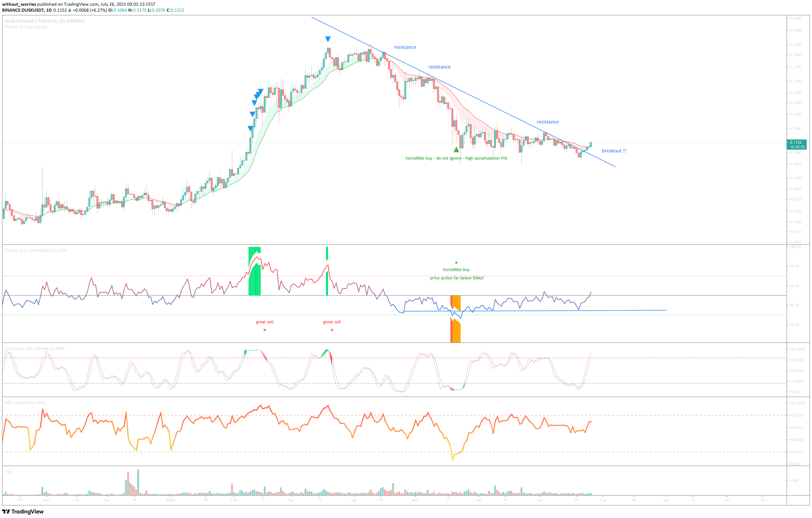Click the 0.0285 price axis label
812x518 pixels.
click(x=795, y=242)
